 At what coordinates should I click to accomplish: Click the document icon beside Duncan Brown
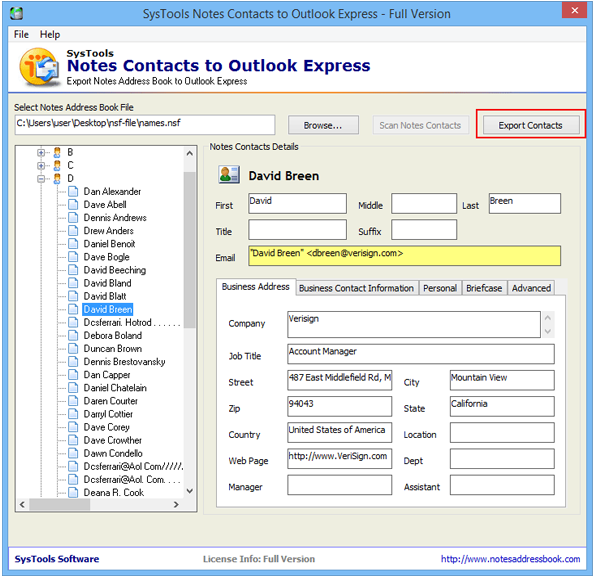73,349
